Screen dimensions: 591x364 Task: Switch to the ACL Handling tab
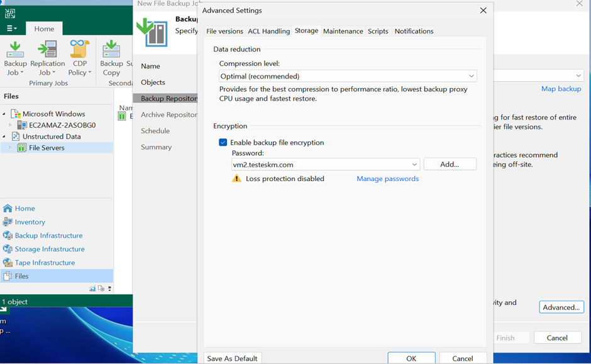tap(268, 31)
